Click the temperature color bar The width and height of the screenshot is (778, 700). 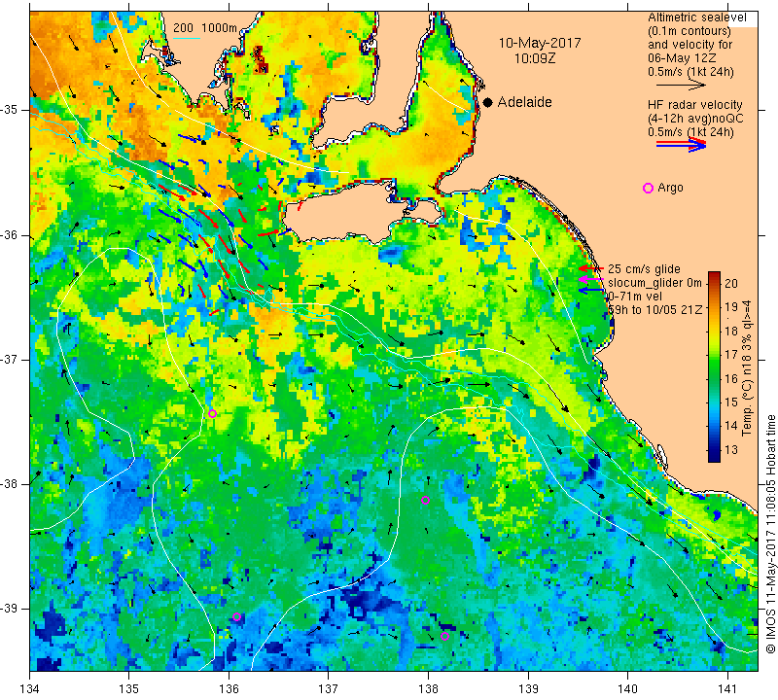(714, 367)
